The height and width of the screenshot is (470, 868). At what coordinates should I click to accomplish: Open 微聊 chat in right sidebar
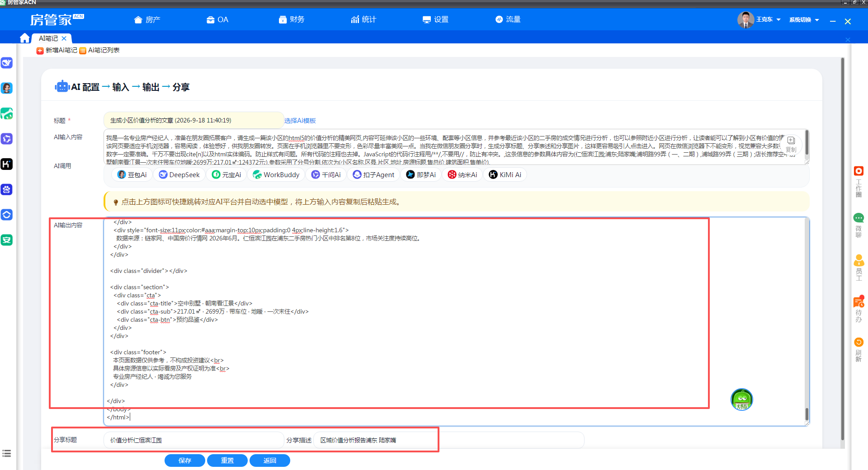859,225
